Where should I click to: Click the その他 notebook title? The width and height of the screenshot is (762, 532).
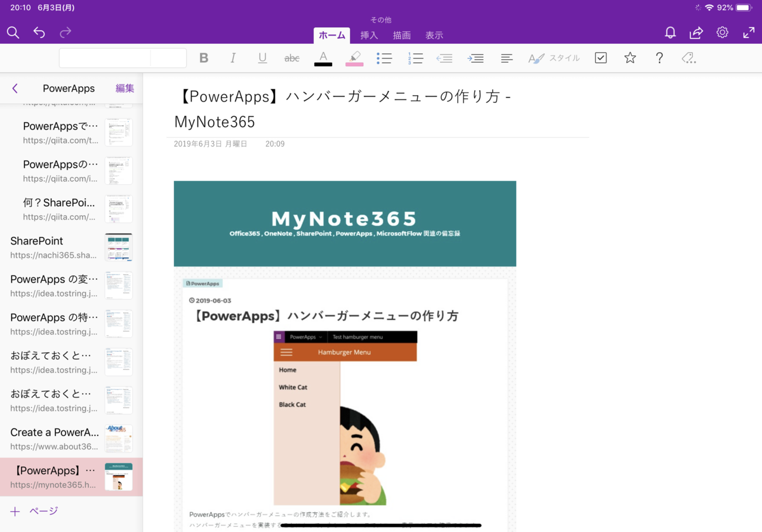pyautogui.click(x=381, y=20)
